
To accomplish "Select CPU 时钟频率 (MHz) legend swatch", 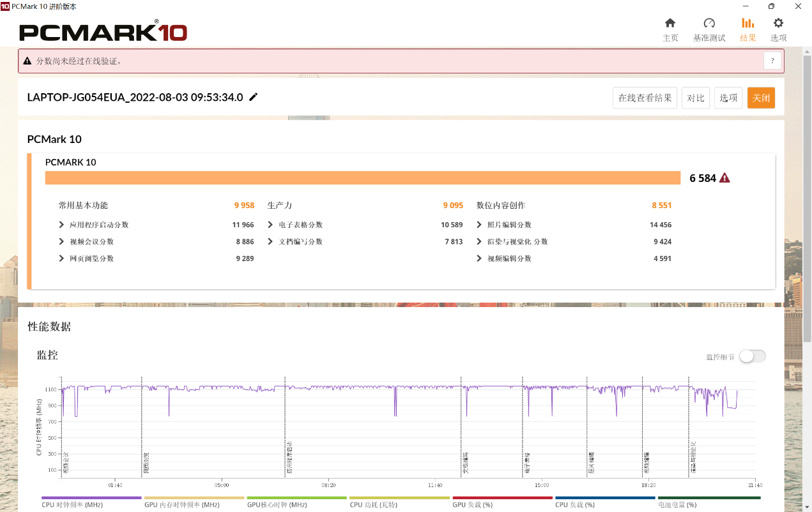I will (x=91, y=498).
